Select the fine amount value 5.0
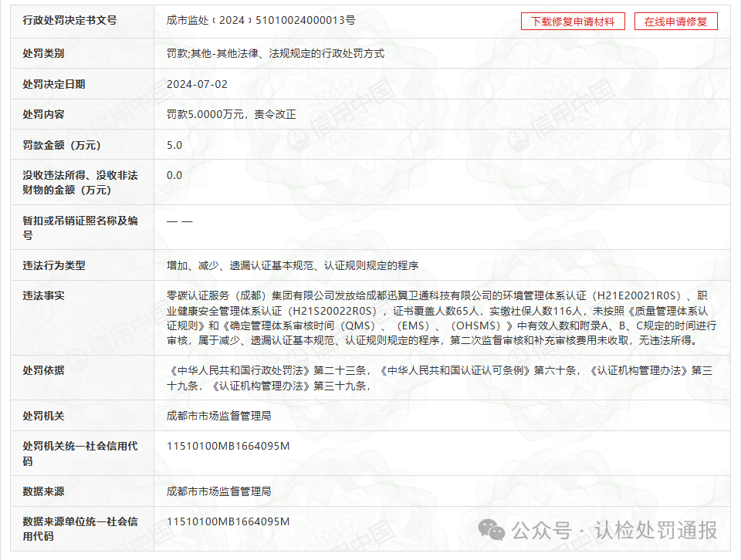741x560 pixels. click(174, 145)
